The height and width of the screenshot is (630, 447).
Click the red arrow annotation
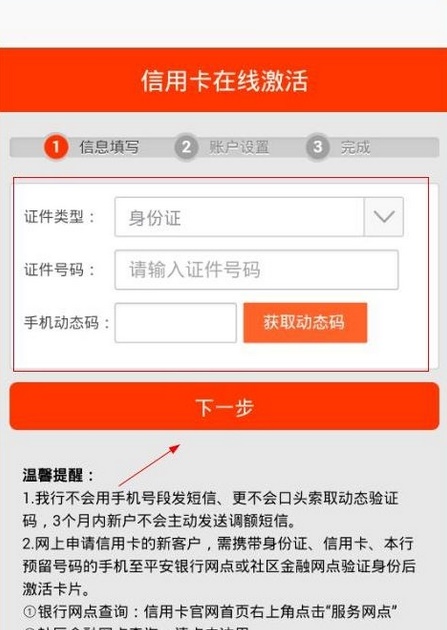pos(149,465)
